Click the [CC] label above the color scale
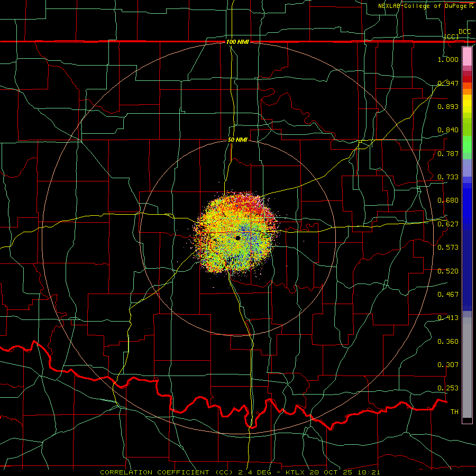Screen dimensions: 476x476 [x=452, y=36]
